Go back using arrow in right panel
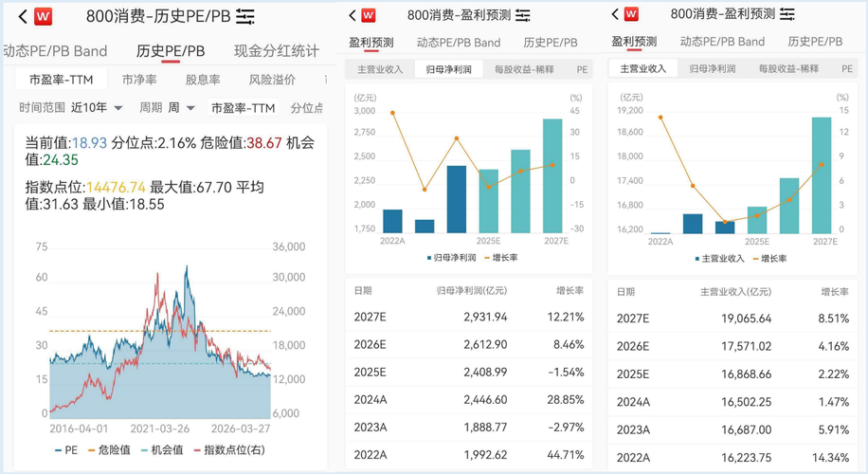Viewport: 868px width, 474px height. point(615,14)
